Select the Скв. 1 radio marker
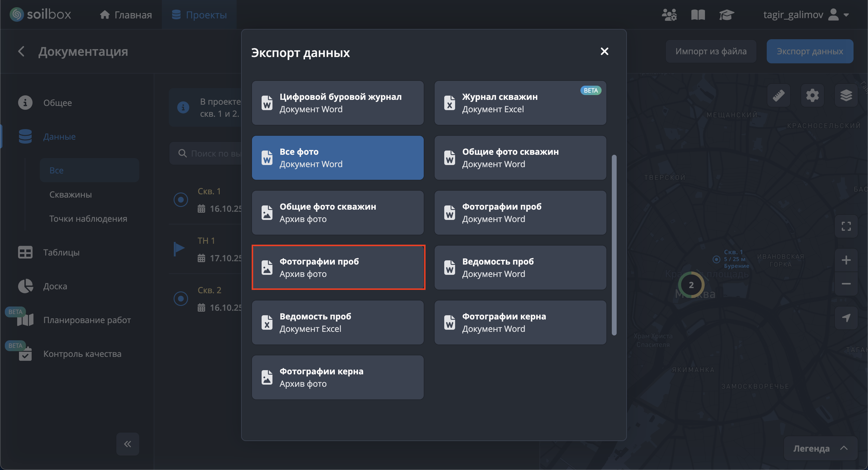Screen dimensions: 868x470 181,200
